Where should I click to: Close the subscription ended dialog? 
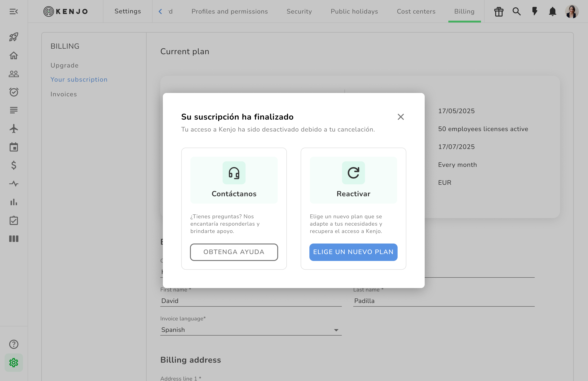pyautogui.click(x=401, y=117)
